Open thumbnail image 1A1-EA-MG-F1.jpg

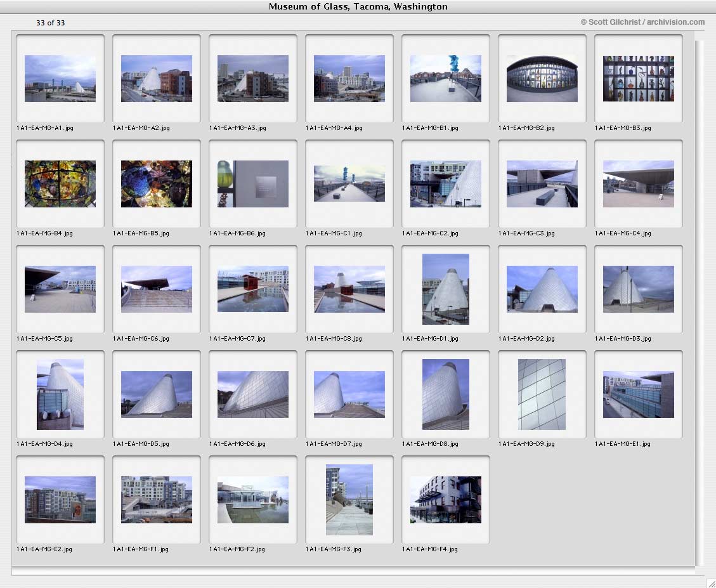[x=157, y=500]
